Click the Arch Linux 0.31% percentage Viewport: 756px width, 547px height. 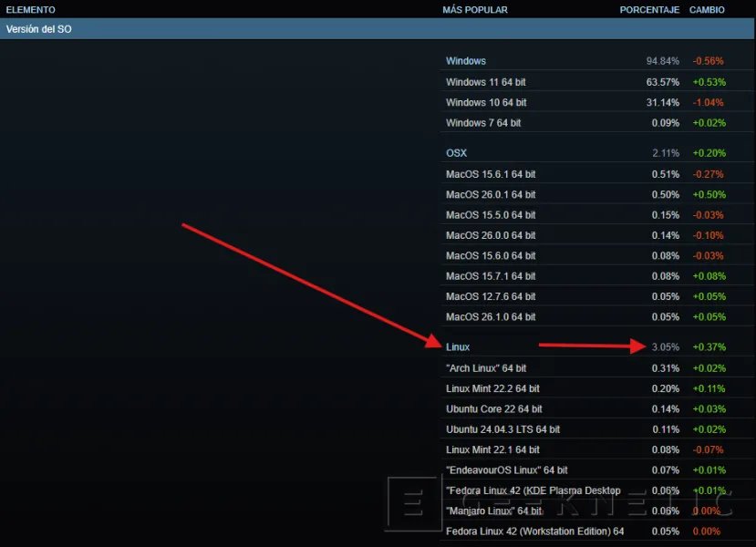[x=666, y=368]
